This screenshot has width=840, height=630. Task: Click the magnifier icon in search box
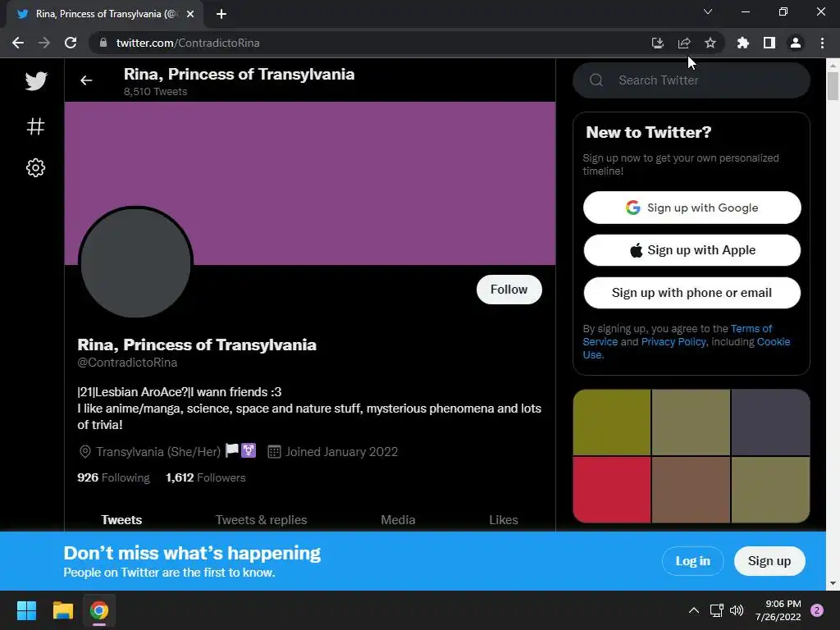click(596, 80)
